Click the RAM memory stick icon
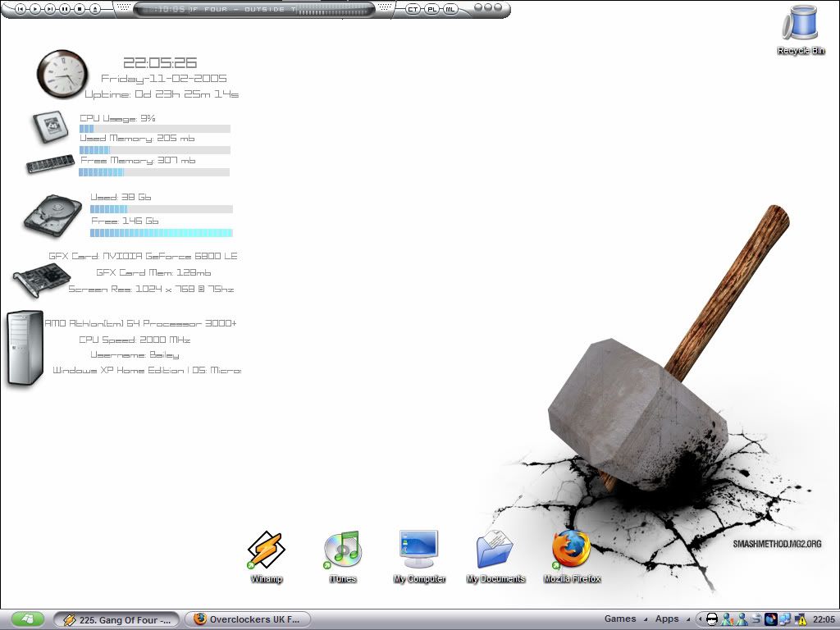Viewport: 840px width, 630px height. coord(50,164)
